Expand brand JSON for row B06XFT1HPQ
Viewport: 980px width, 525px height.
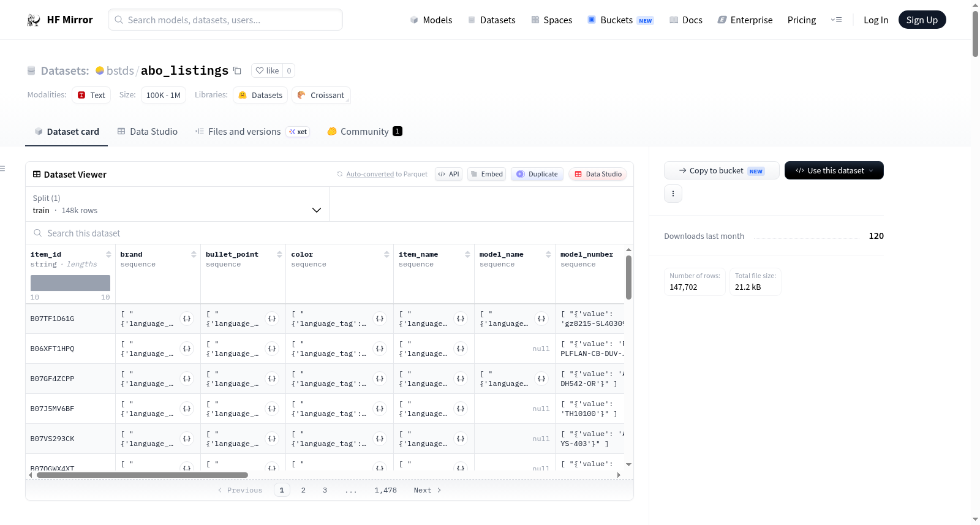(x=187, y=349)
